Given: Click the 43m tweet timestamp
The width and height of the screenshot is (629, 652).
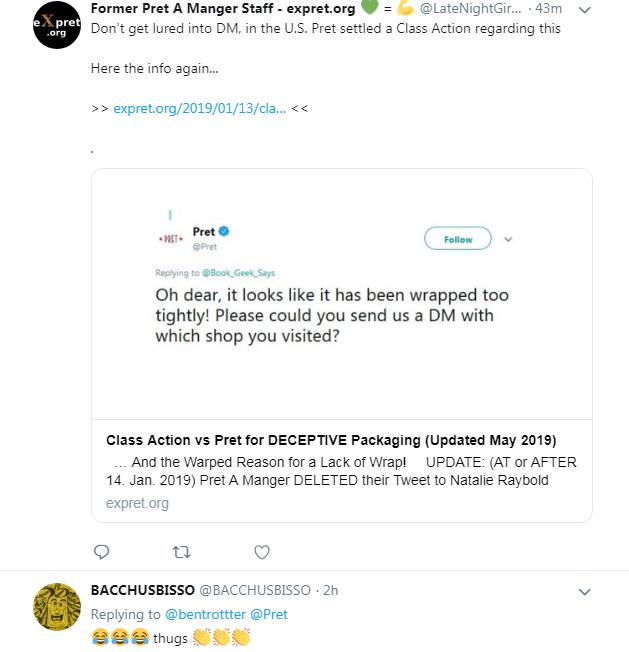Looking at the screenshot, I should 549,9.
